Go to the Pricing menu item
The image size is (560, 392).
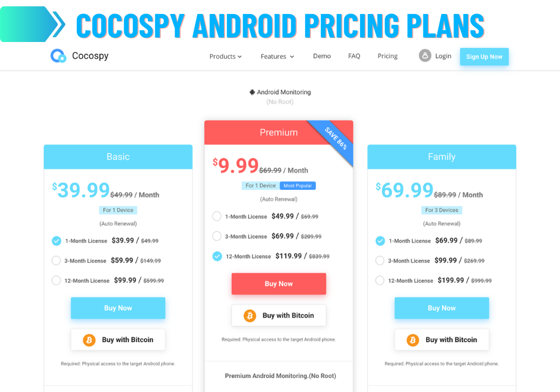[388, 56]
